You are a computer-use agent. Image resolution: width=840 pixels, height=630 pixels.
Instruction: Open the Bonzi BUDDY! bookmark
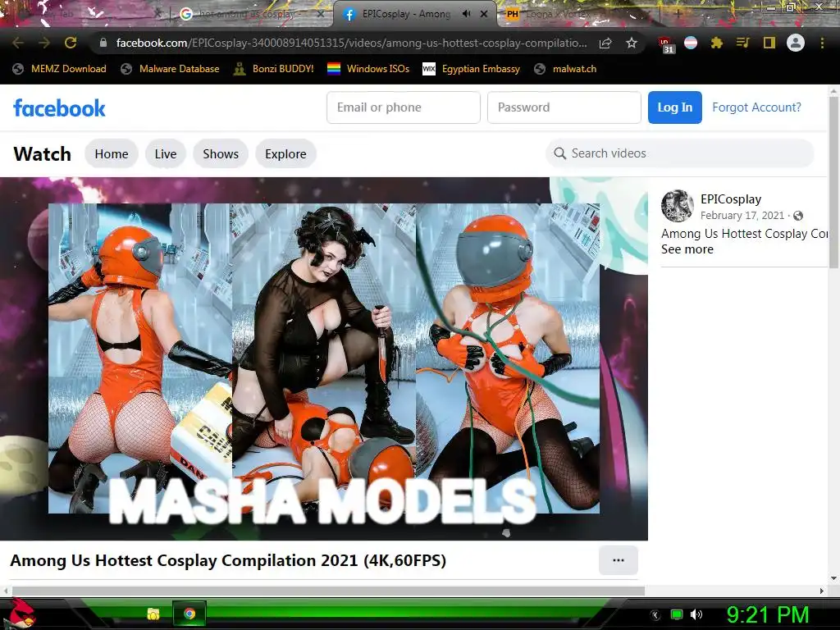click(x=274, y=69)
